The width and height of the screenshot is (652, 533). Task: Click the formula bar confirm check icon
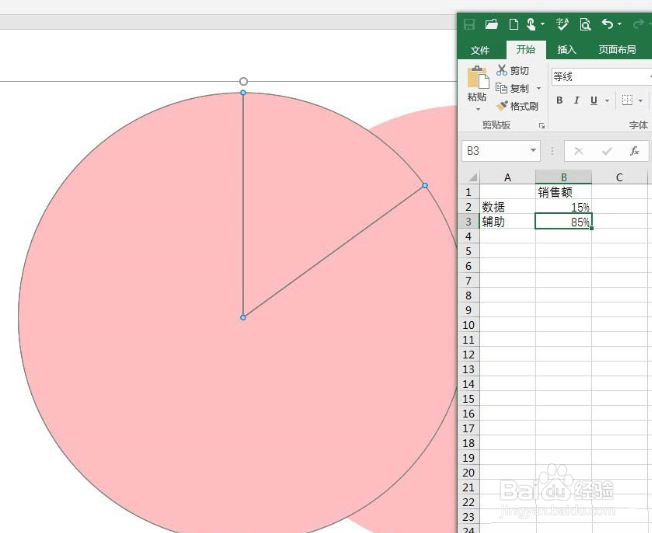click(607, 151)
